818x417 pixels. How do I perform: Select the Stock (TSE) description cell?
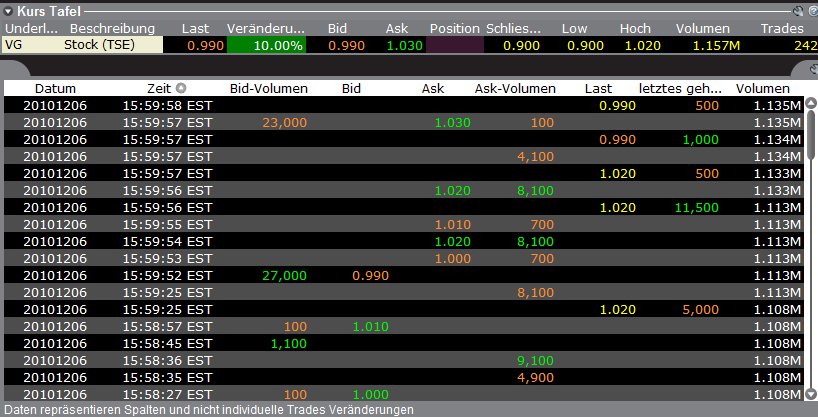click(x=99, y=45)
